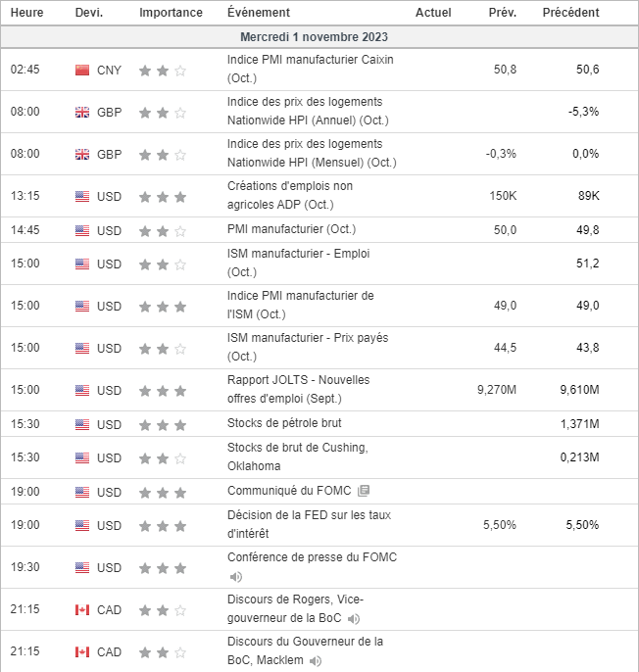Viewport: 639px width, 672px height.
Task: Click the speaker icon beside Conférence de presse du FOMC
Action: tap(235, 577)
